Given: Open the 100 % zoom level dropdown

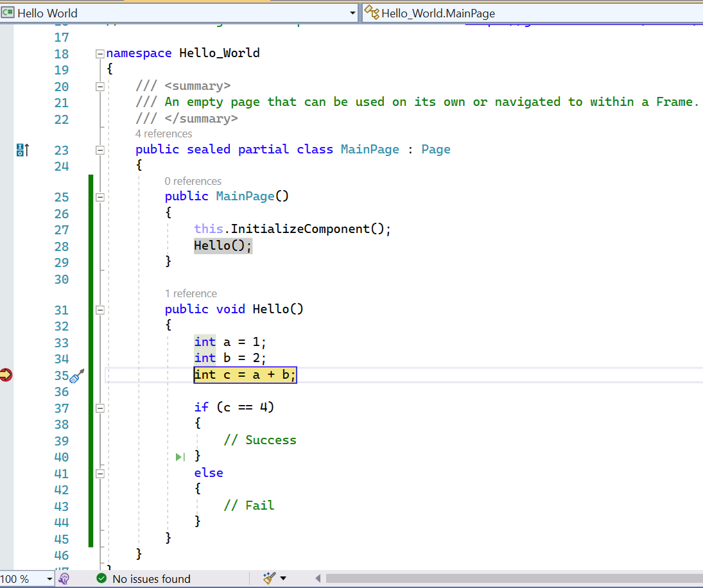Looking at the screenshot, I should (x=49, y=578).
